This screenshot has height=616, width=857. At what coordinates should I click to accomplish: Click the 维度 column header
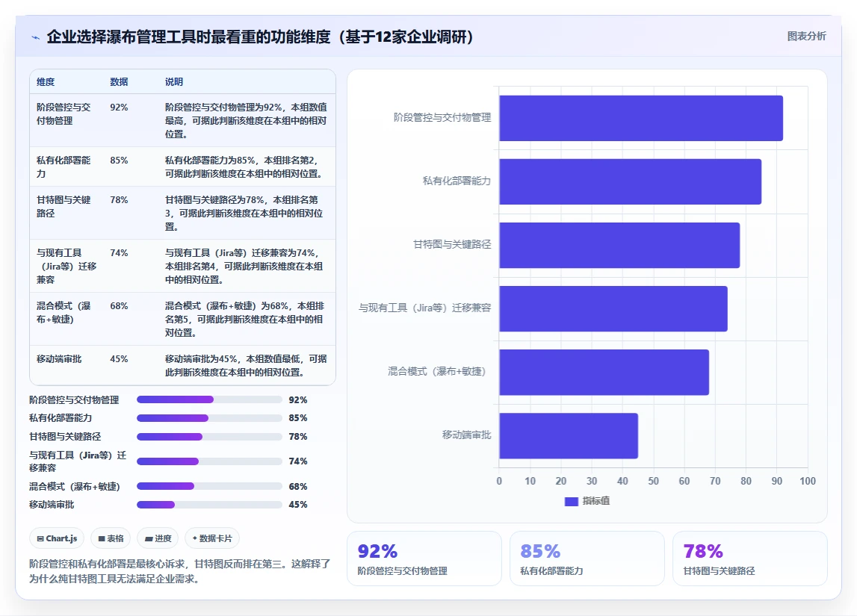click(46, 82)
